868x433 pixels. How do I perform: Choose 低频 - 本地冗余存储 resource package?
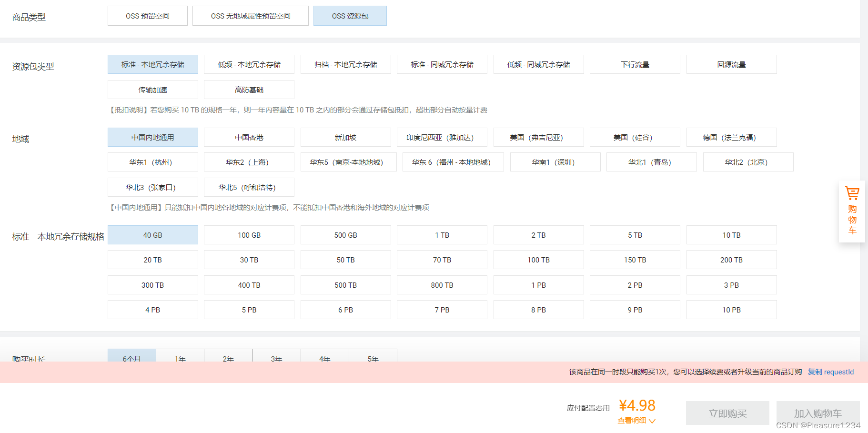(249, 64)
